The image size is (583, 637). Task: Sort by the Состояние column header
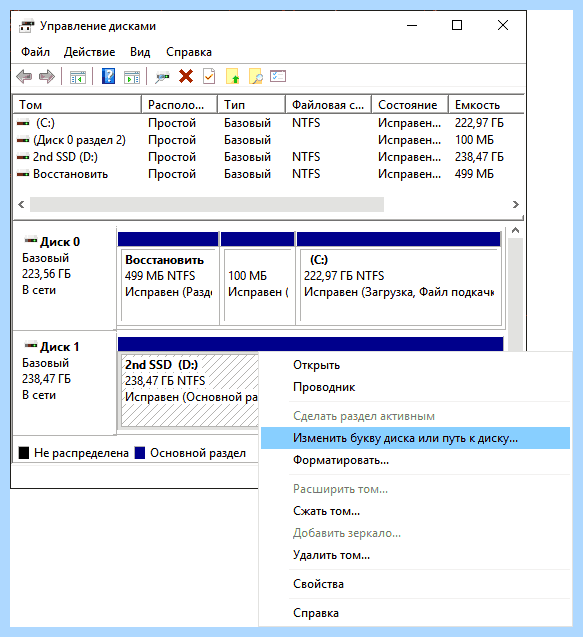(x=410, y=105)
